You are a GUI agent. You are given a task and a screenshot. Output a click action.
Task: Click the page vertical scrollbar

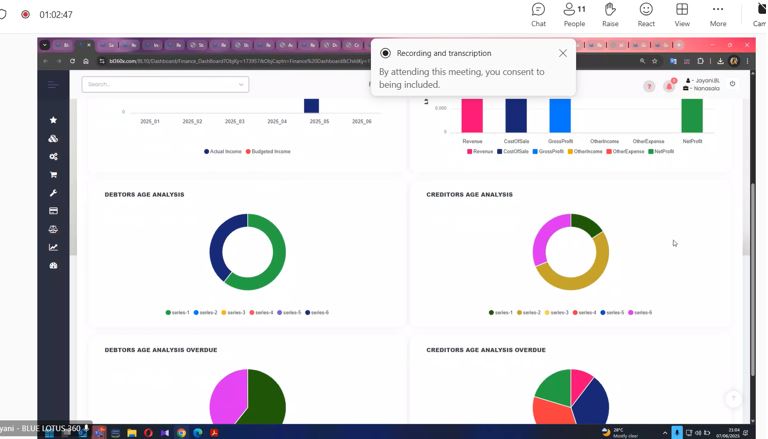[752, 279]
